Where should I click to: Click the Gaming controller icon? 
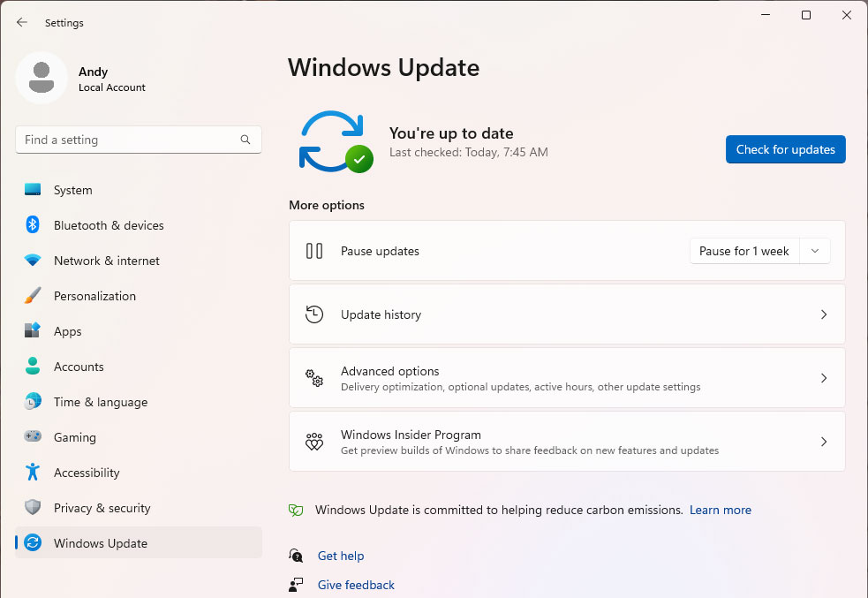pos(33,435)
